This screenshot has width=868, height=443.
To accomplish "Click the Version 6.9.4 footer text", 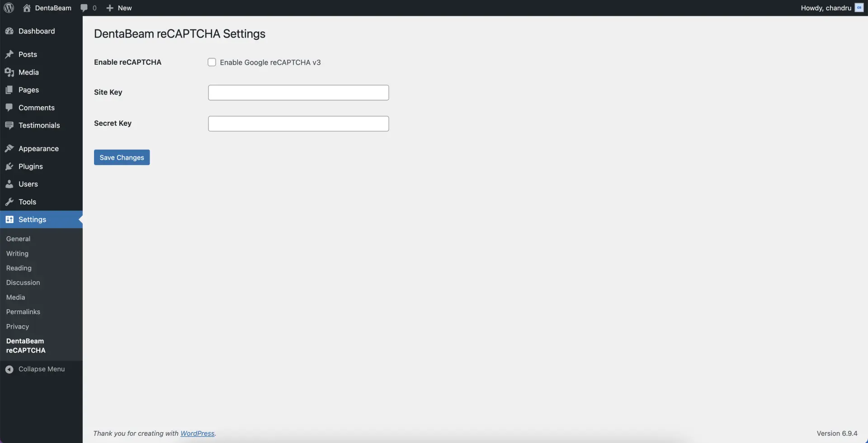I will pyautogui.click(x=837, y=433).
